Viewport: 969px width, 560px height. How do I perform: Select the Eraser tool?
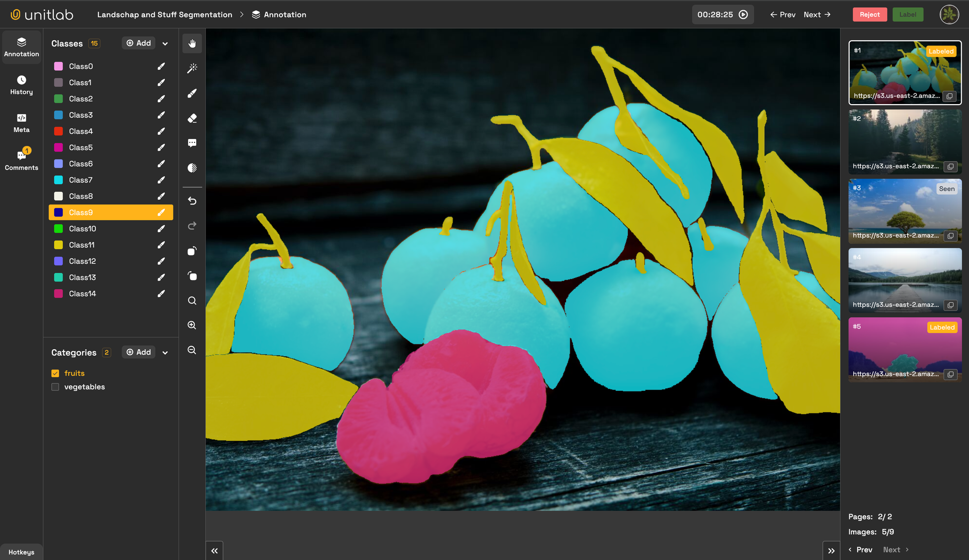point(192,118)
